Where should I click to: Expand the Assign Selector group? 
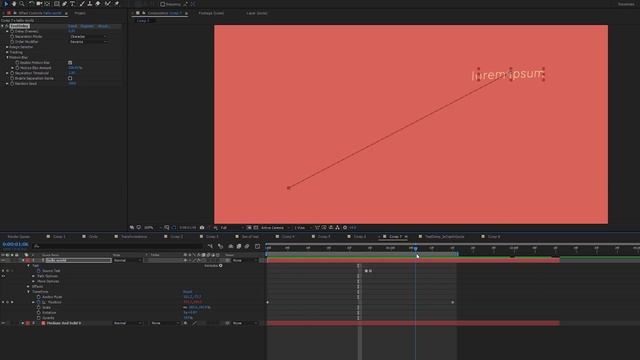[x=7, y=47]
